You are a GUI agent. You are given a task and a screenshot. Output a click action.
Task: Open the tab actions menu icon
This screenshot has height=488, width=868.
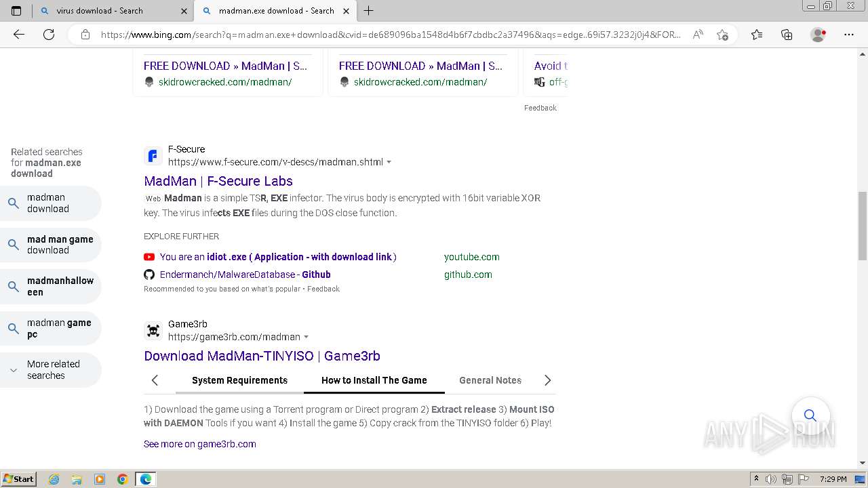click(x=16, y=11)
